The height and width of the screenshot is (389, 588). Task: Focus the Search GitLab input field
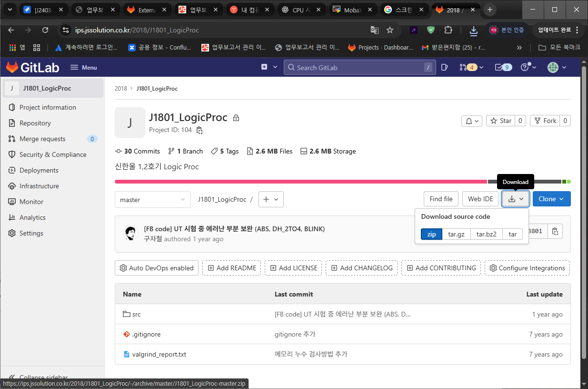click(x=357, y=68)
